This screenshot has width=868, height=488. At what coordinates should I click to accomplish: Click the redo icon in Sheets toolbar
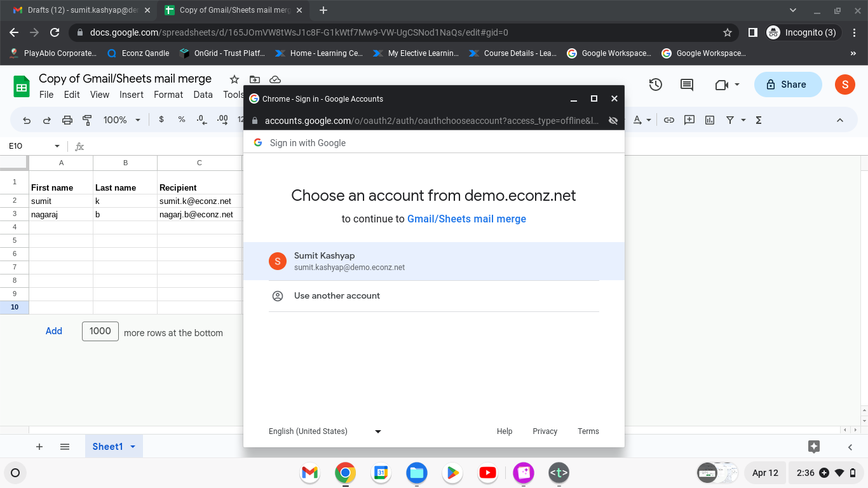click(x=47, y=120)
